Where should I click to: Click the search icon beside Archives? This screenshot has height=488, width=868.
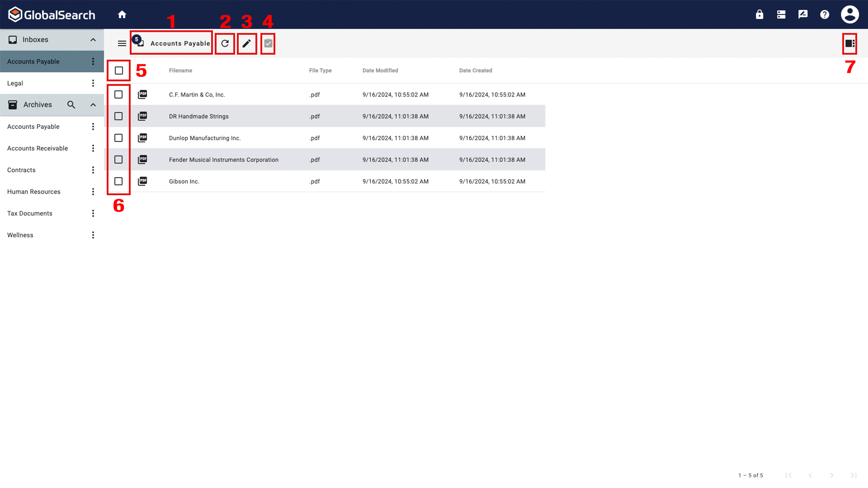click(x=71, y=104)
